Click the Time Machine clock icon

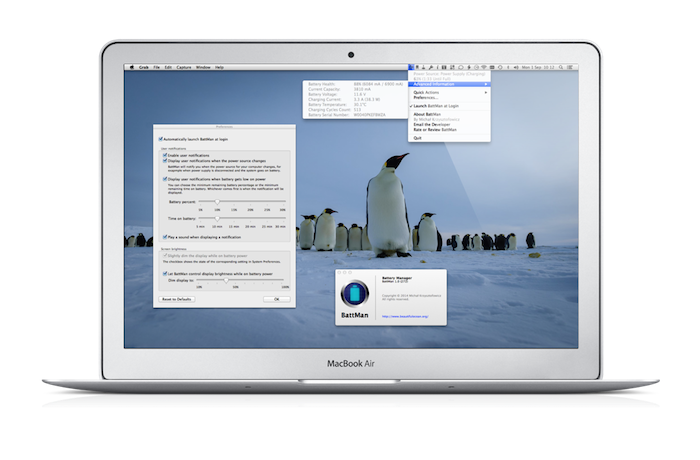(x=476, y=67)
